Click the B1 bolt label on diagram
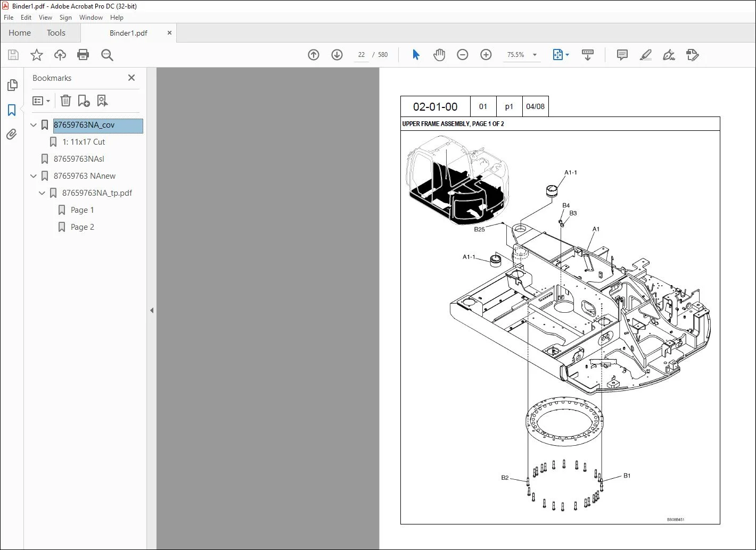 coord(627,476)
